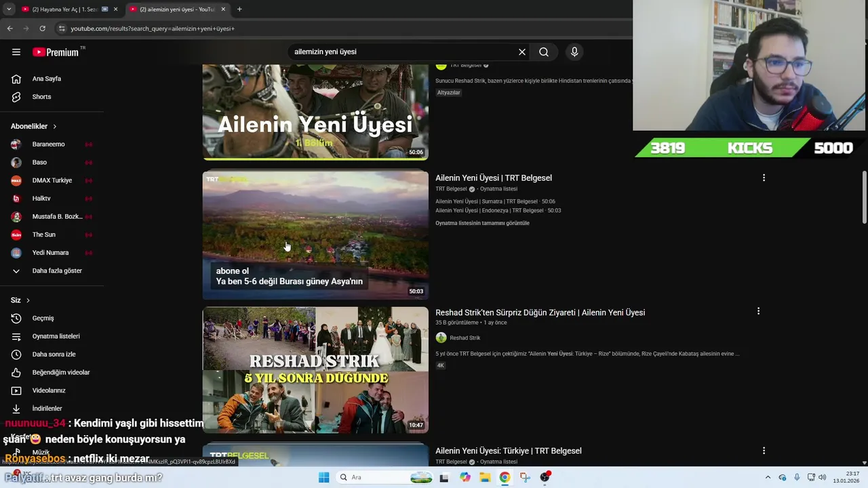Open the Reshad Strik channel name link
This screenshot has width=868, height=488.
click(465, 338)
